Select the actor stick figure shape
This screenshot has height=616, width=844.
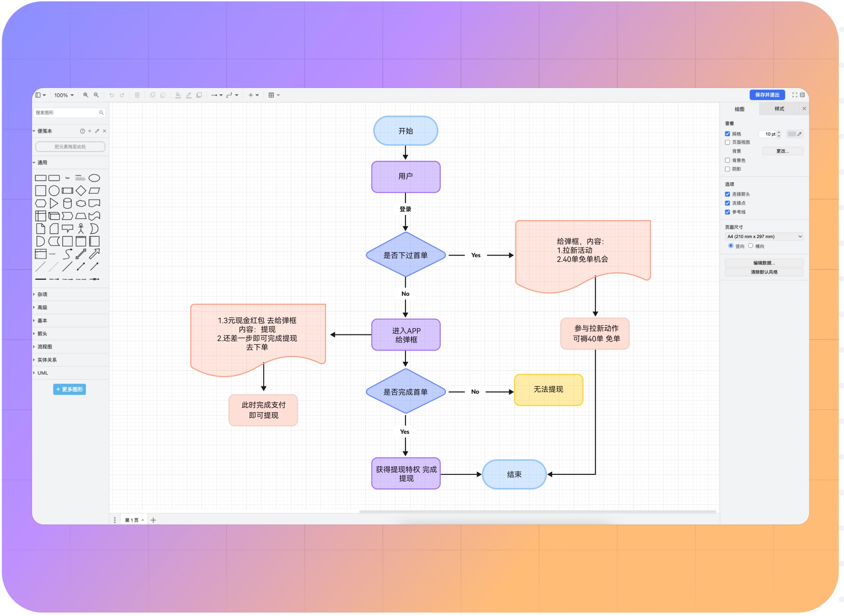pos(81,229)
